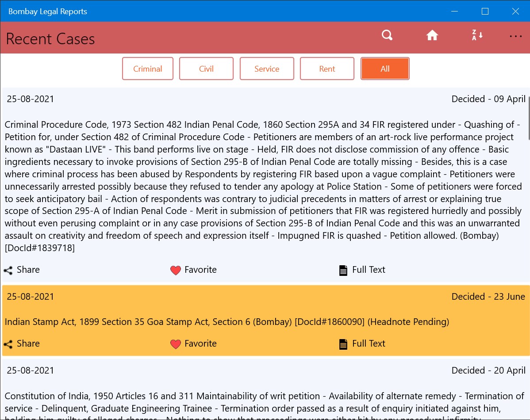The image size is (530, 420).
Task: Filter cases by Criminal category
Action: click(148, 69)
